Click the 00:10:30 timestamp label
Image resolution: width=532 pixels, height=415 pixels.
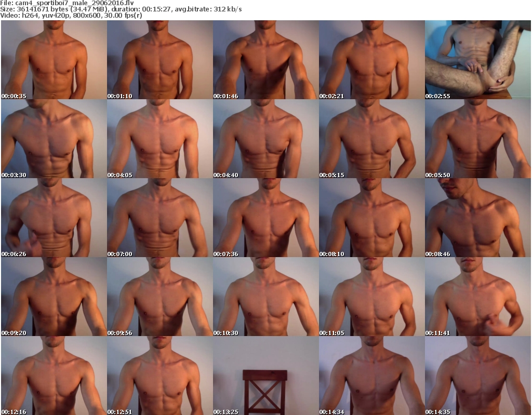click(225, 333)
